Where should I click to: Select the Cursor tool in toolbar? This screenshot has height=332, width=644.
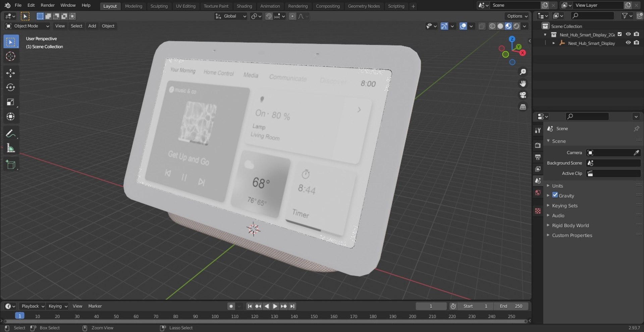tap(11, 56)
